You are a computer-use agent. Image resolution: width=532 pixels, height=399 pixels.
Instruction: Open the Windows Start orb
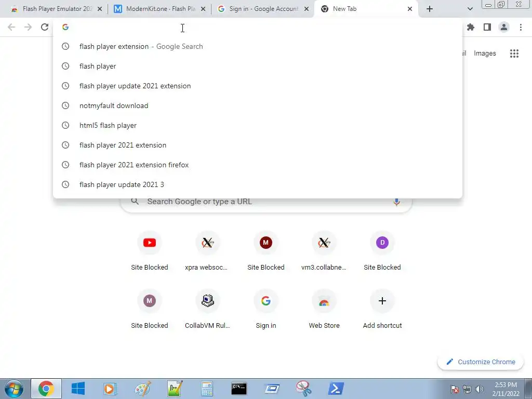tap(14, 389)
